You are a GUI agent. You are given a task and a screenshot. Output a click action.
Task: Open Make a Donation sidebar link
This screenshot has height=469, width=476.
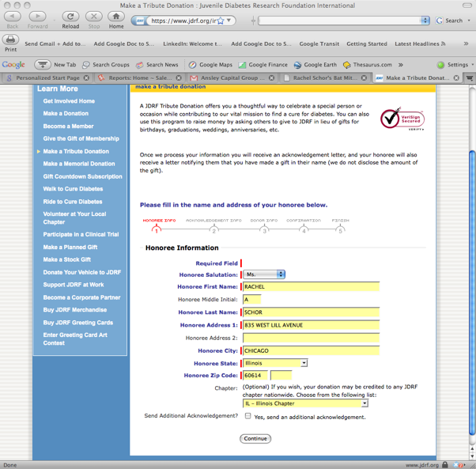click(66, 114)
